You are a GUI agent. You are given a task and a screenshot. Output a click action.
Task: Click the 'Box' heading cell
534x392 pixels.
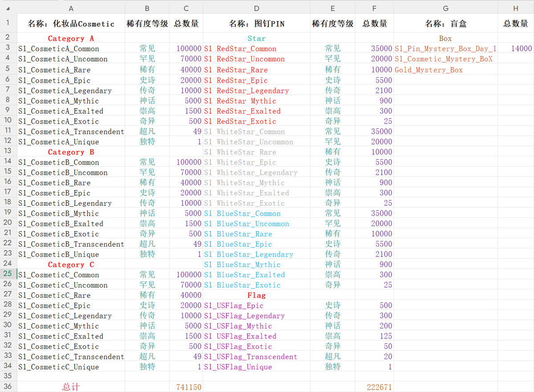point(445,39)
